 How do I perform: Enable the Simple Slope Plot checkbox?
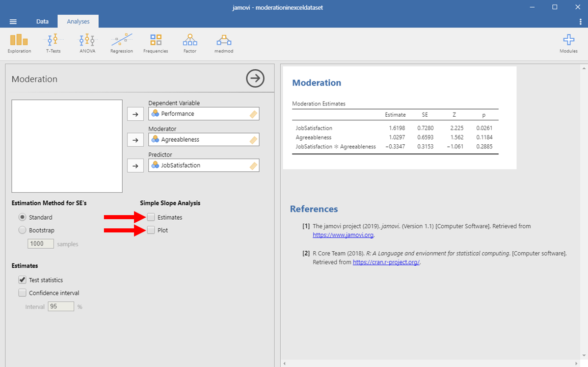(151, 230)
